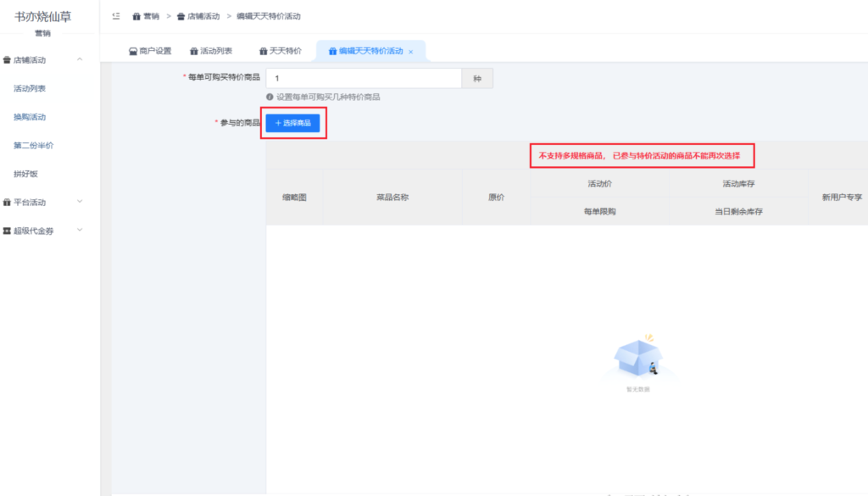Click the gift icon on 天天特价 tab

click(x=263, y=51)
